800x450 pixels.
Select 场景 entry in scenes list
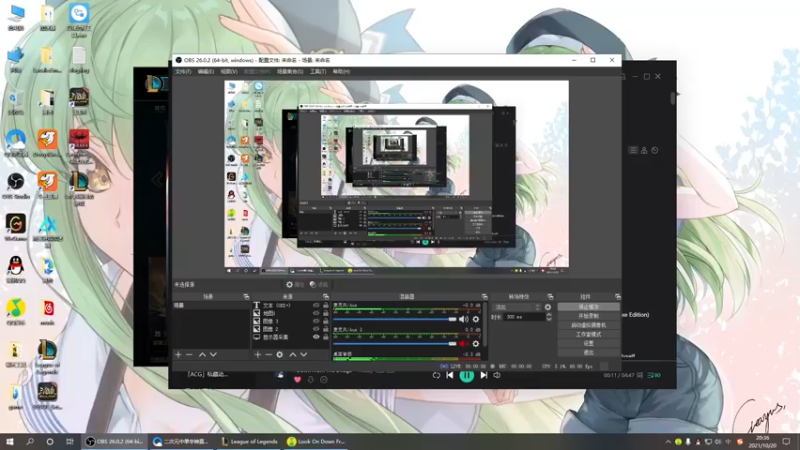[x=211, y=306]
